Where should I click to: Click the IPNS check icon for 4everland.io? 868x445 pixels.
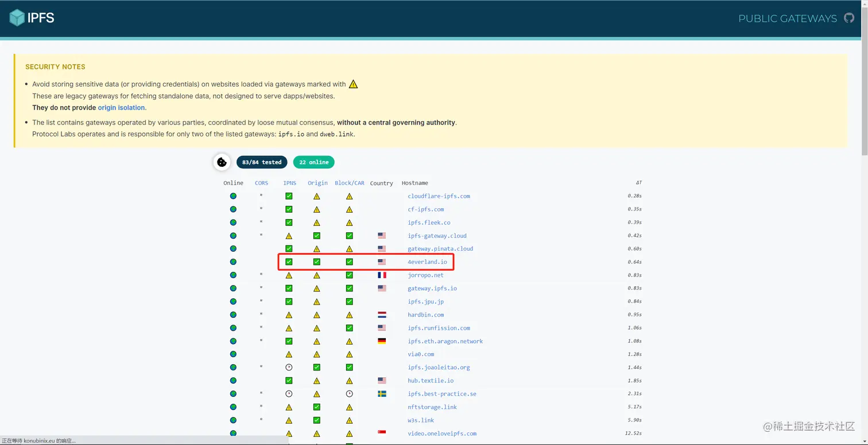pos(289,262)
